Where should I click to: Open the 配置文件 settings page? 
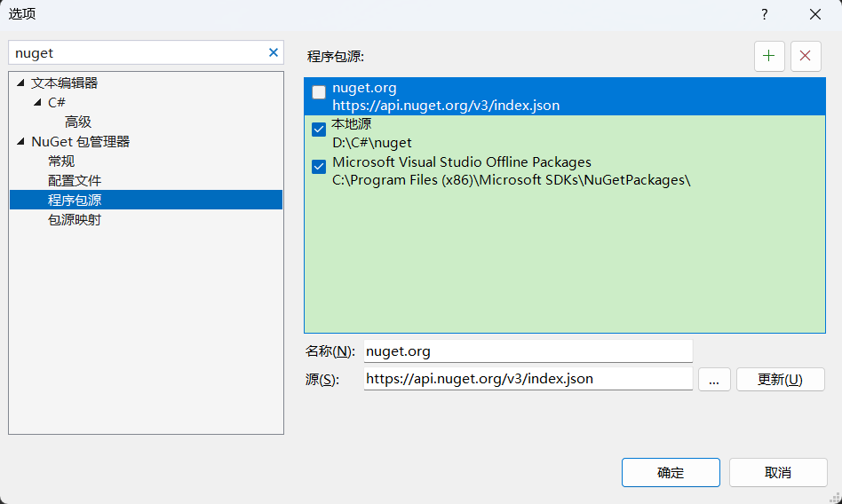[x=75, y=181]
